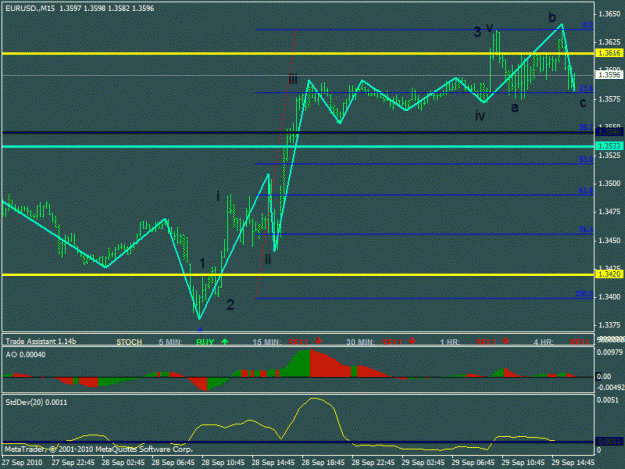Select the Fibonacci 61.8 level label
Image resolution: width=625 pixels, height=469 pixels.
tap(586, 191)
